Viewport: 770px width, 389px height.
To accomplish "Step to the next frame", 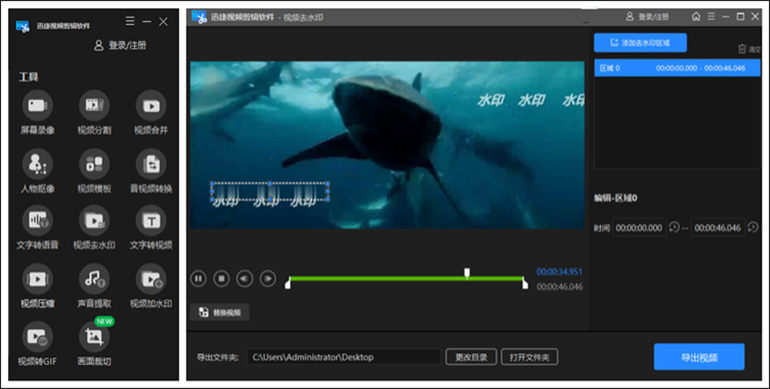I will (268, 278).
